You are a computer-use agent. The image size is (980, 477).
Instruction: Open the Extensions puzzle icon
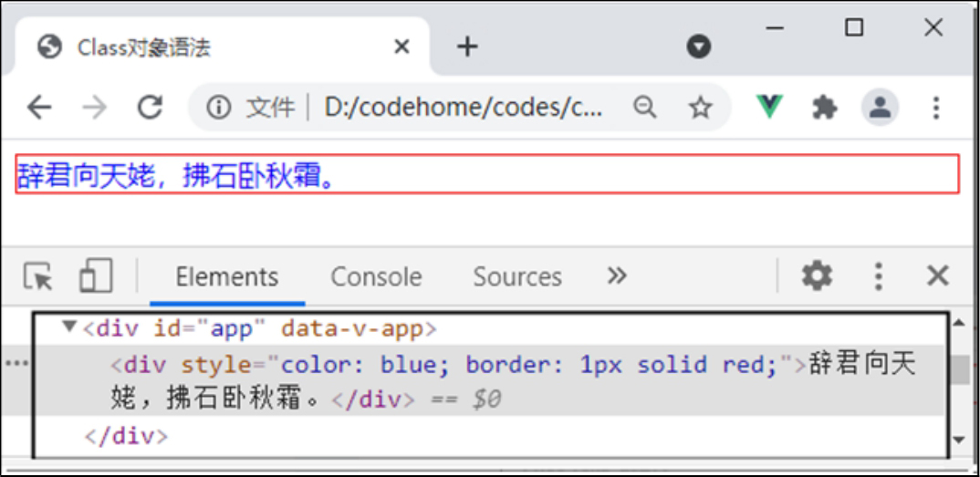coord(824,108)
